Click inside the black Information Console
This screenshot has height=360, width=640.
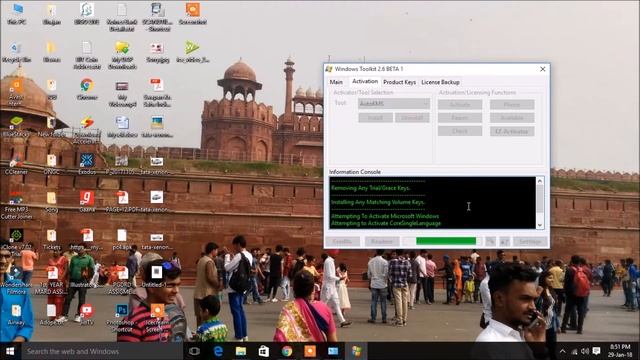click(433, 202)
